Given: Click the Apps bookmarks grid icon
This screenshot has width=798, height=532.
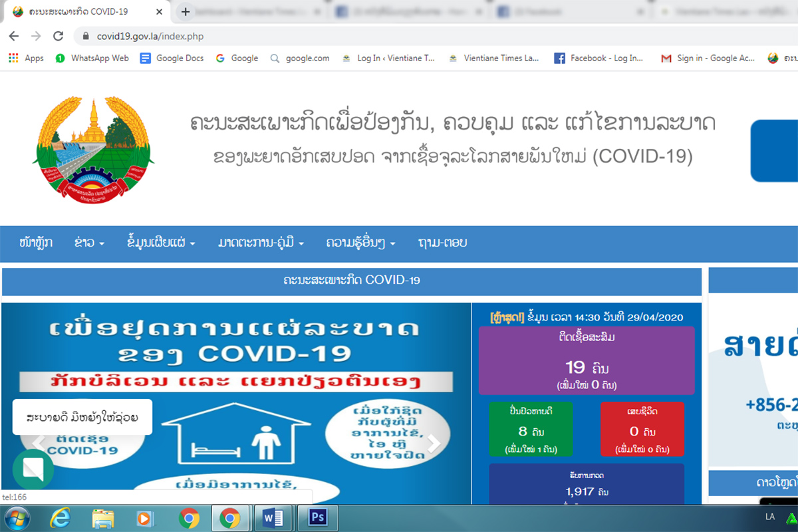Looking at the screenshot, I should [x=14, y=59].
